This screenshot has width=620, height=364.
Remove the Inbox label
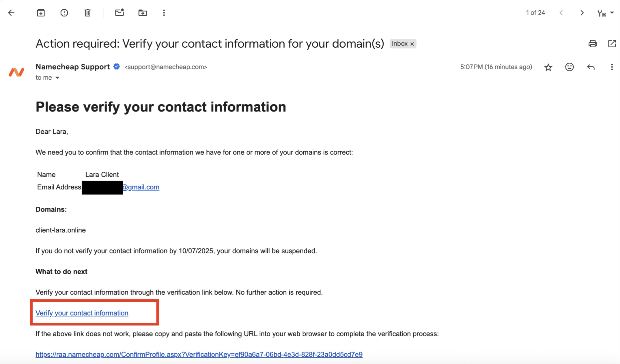[412, 44]
